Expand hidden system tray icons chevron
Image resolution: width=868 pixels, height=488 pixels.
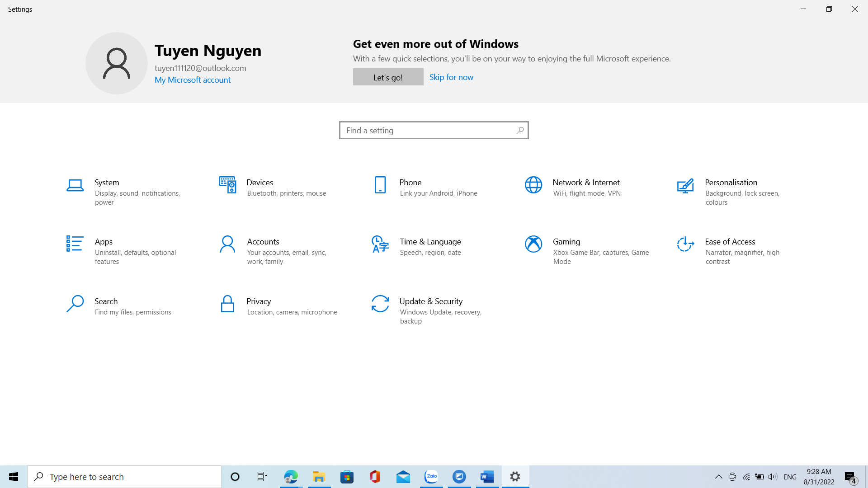click(x=718, y=477)
